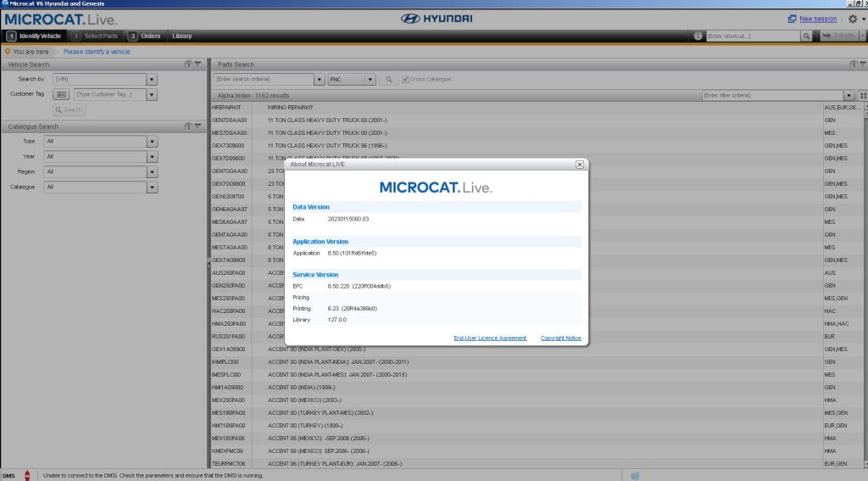The height and width of the screenshot is (481, 868).
Task: Open the End-User Licence Agreement link
Action: coord(490,338)
